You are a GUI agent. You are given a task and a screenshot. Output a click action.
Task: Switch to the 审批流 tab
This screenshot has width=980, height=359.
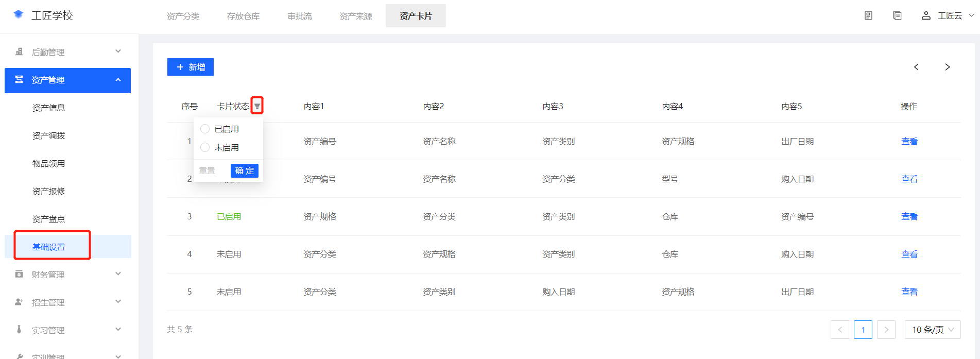click(300, 16)
